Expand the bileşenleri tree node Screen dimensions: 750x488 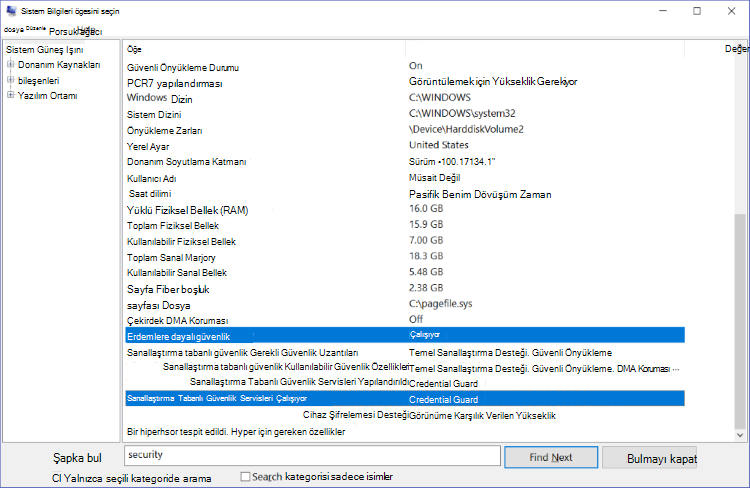click(11, 80)
